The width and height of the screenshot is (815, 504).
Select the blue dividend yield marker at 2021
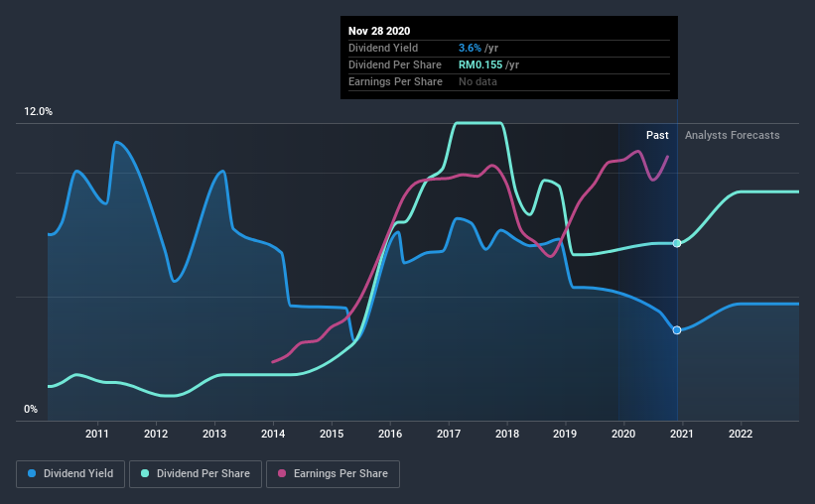coord(677,330)
